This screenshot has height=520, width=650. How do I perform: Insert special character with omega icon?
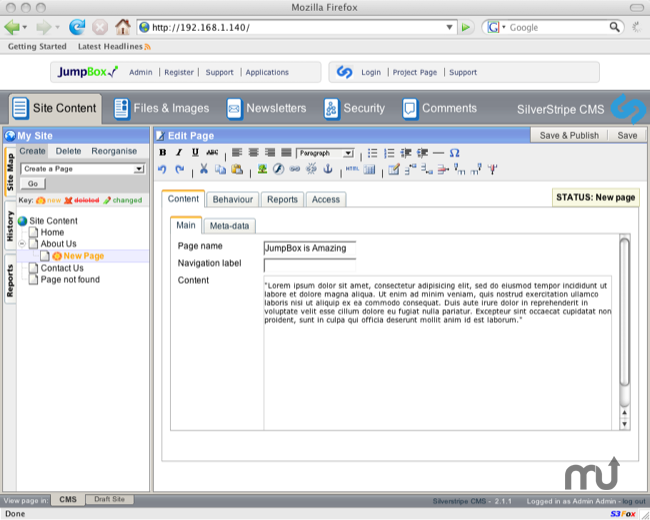coord(455,153)
